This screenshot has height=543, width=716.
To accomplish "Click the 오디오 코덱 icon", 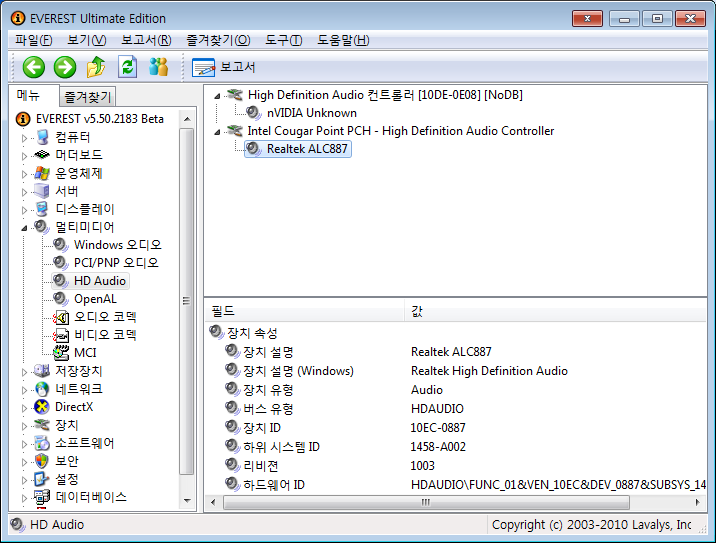I will [x=61, y=317].
